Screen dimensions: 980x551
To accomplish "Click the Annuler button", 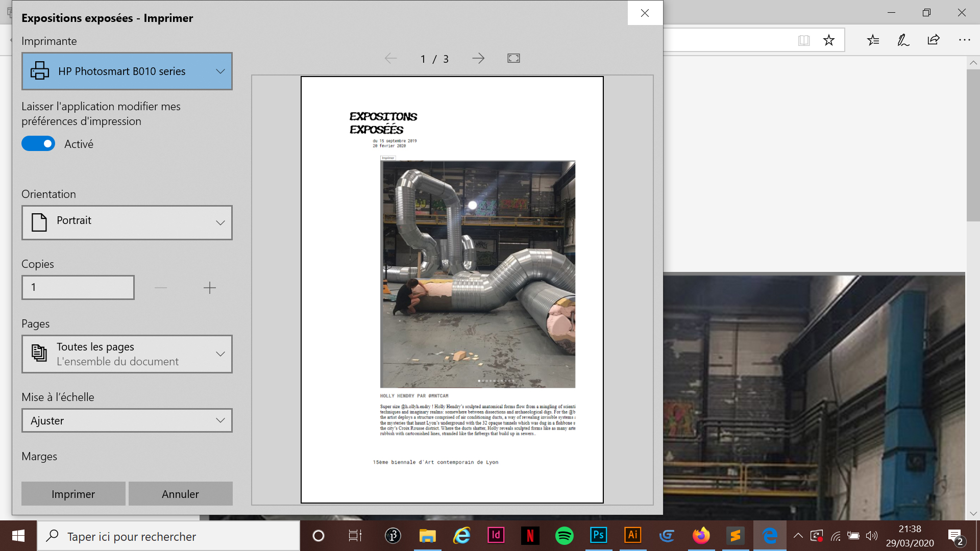I will pyautogui.click(x=181, y=494).
